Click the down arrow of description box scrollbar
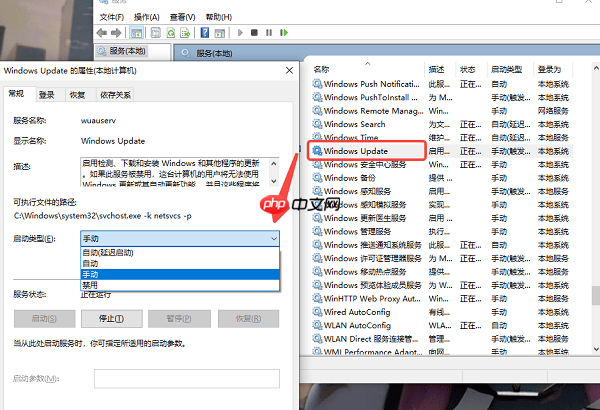600x410 pixels. click(274, 181)
